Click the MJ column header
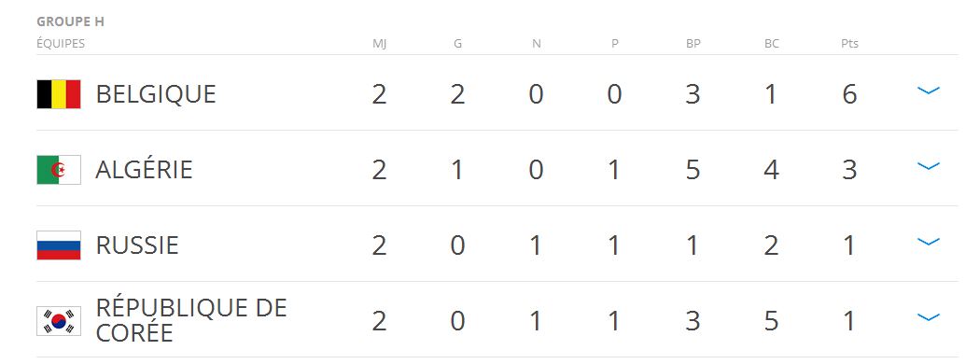Viewport: 980px width, 364px height. [379, 44]
